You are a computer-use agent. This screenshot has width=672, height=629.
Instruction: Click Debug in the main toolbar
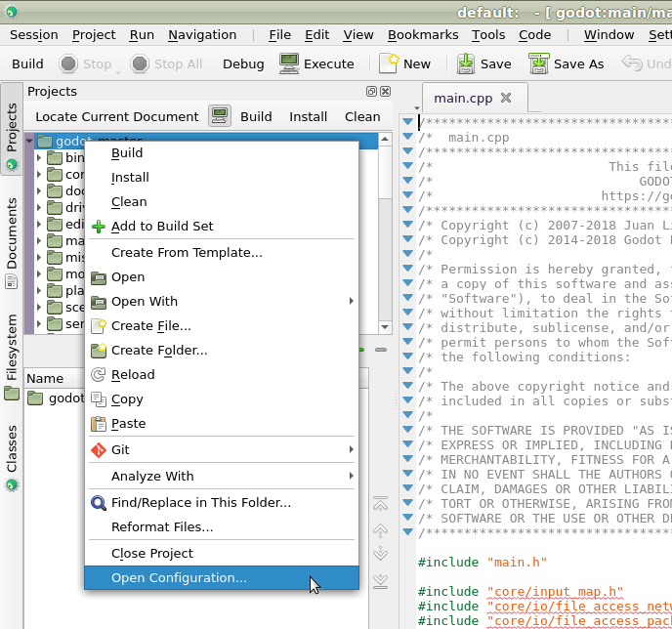pos(243,63)
